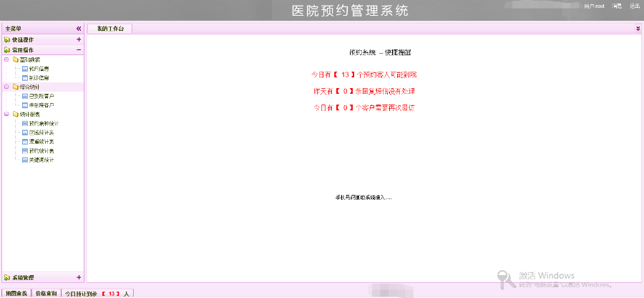This screenshot has width=644, height=298.
Task: Select 渠道统计表 in the tree
Action: pos(42,142)
